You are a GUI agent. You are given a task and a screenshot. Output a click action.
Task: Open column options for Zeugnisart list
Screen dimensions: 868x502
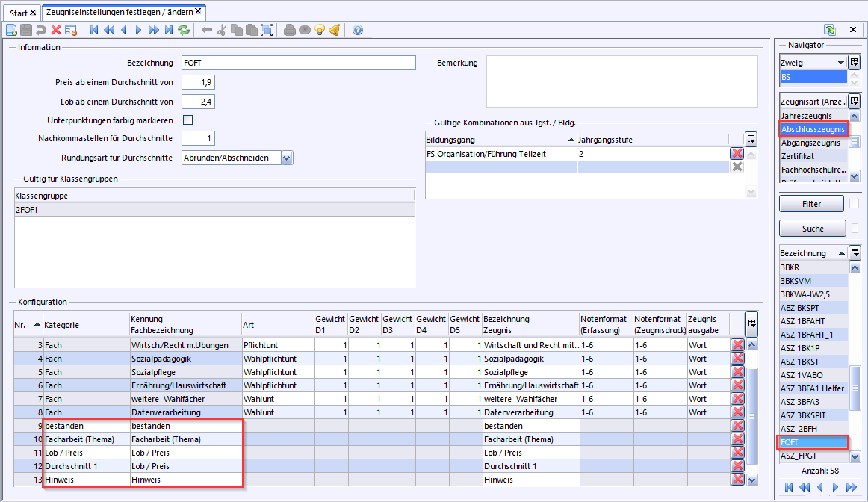[x=855, y=101]
